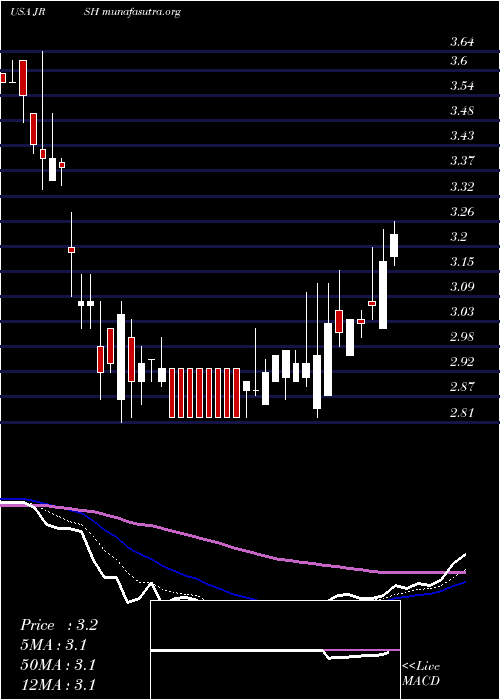The image size is (500, 700).
Task: Click the 2.81 price axis label
Action: pos(462,412)
